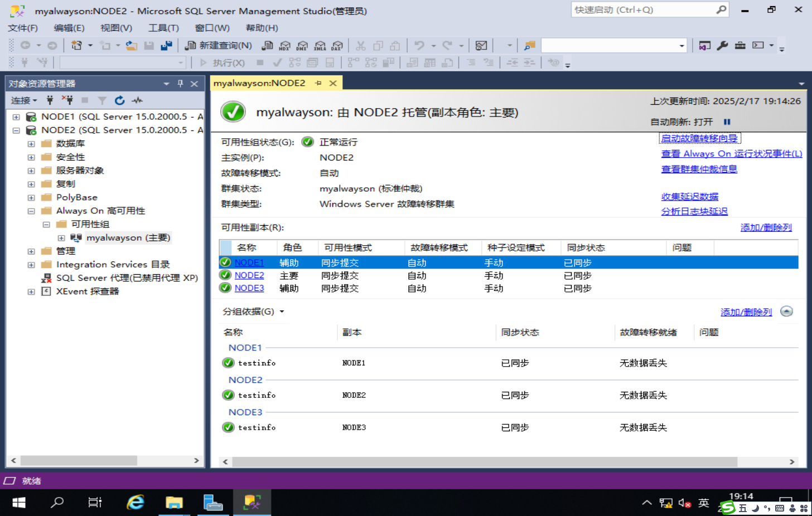Click the 新建查询(N) new query button

coord(218,46)
